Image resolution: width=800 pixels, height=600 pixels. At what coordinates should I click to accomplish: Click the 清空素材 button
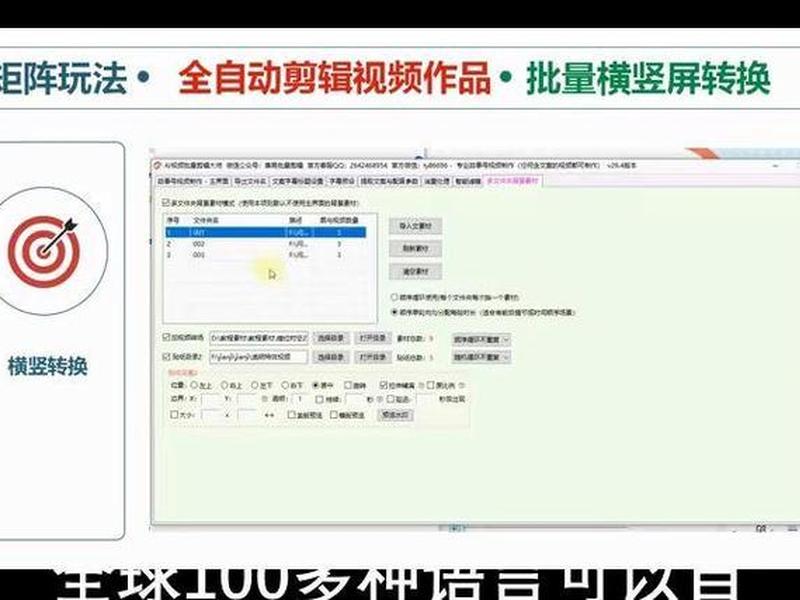[415, 272]
